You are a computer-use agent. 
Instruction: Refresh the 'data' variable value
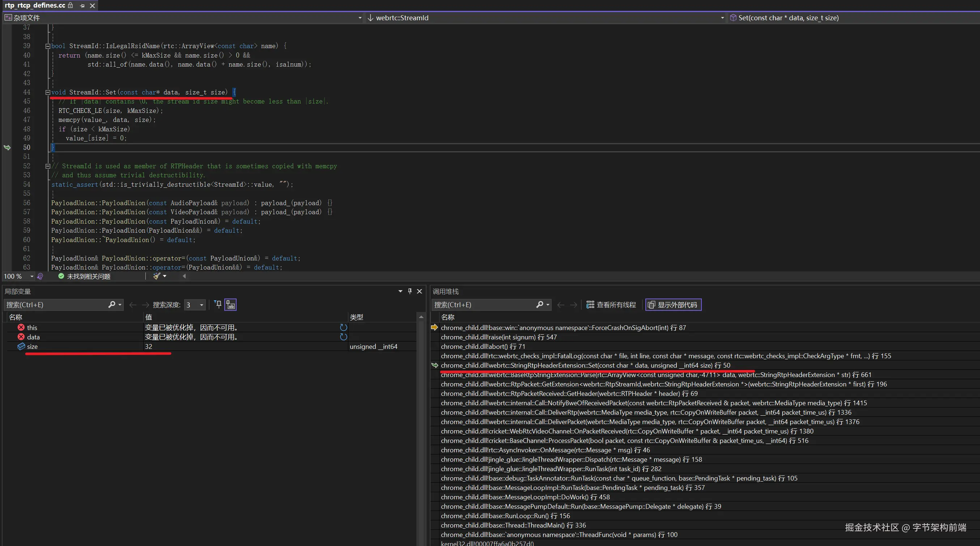tap(343, 337)
